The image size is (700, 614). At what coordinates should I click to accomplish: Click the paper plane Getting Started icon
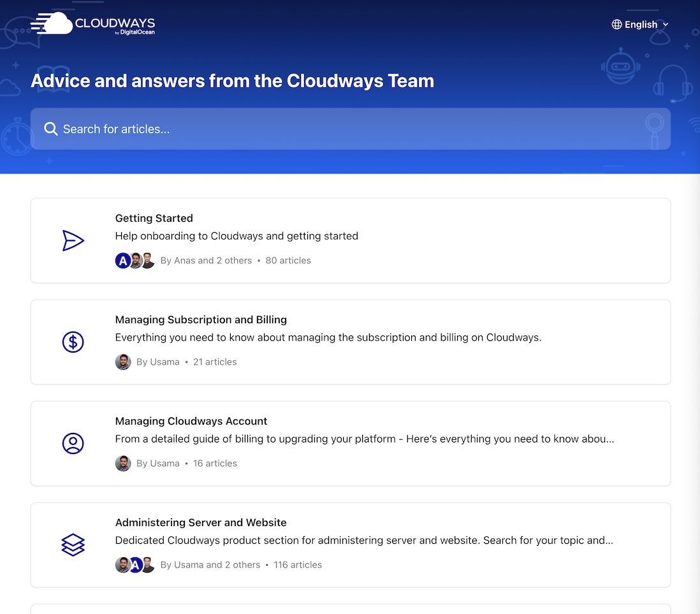tap(73, 240)
